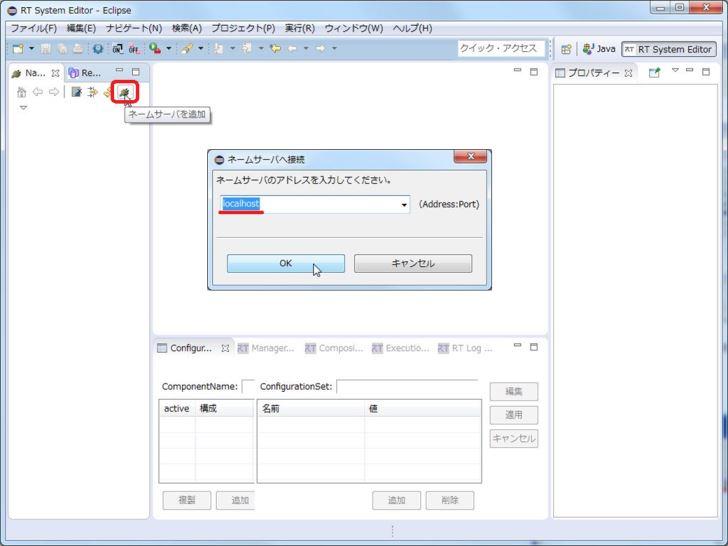728x546 pixels.
Task: Click the Offline System Editor OFF icon
Action: (x=134, y=48)
